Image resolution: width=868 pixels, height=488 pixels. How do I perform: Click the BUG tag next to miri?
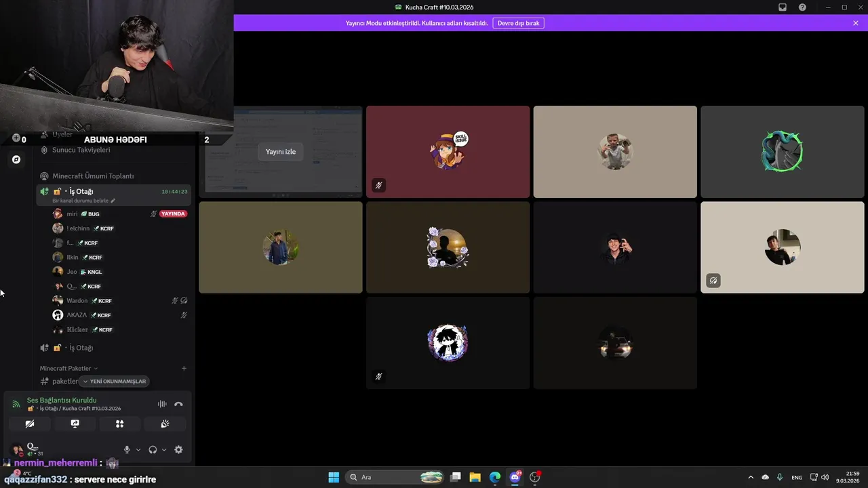[90, 213]
